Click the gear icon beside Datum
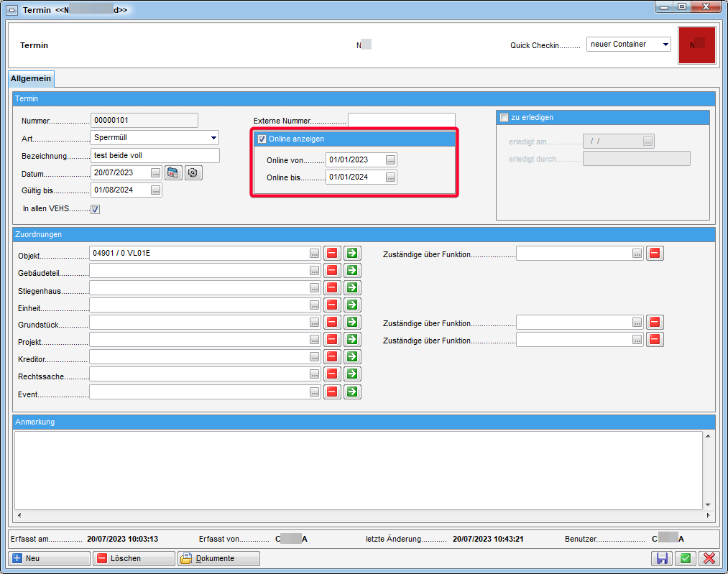Screen dimensions: 728x574 click(192, 172)
